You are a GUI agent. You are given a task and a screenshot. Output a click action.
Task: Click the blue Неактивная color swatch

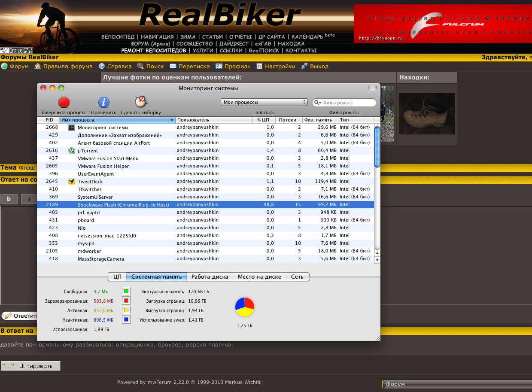click(x=126, y=319)
